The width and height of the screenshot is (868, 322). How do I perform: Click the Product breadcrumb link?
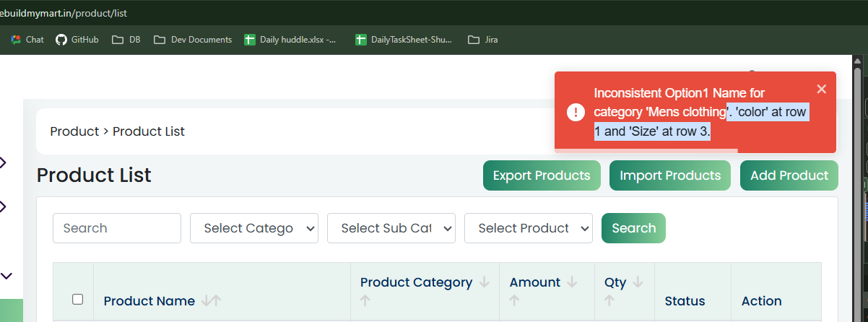point(74,131)
